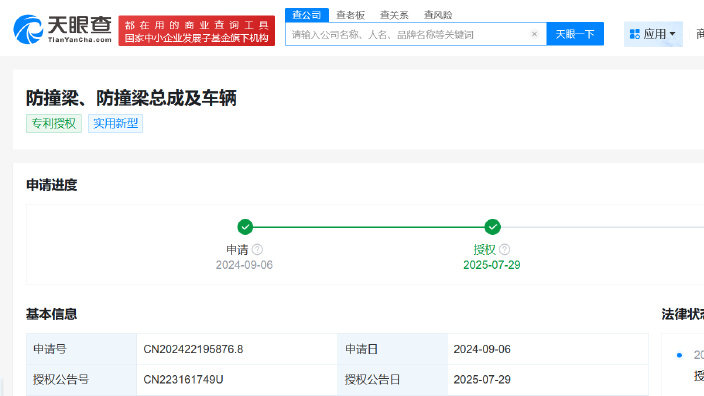Click 授权公告日 value 2025-07-29 in table
704x396 pixels.
[x=482, y=379]
